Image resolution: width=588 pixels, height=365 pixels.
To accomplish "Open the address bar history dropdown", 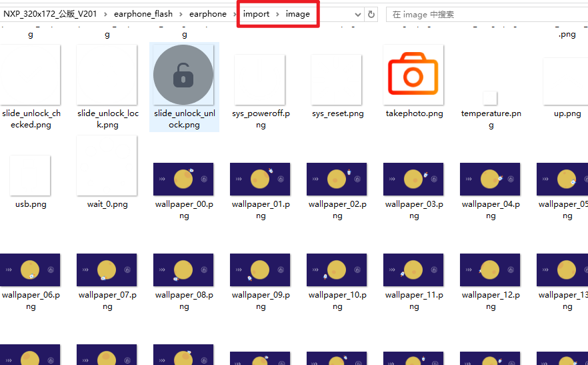I will 358,15.
